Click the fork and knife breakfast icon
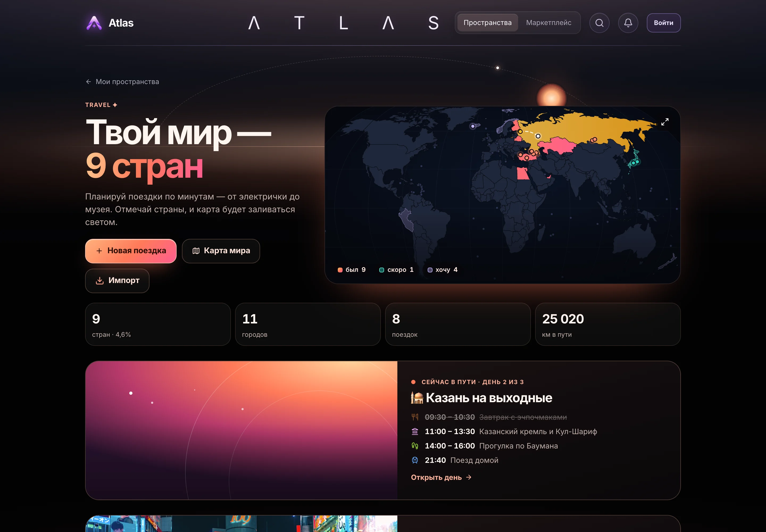Viewport: 766px width, 532px height. [415, 417]
